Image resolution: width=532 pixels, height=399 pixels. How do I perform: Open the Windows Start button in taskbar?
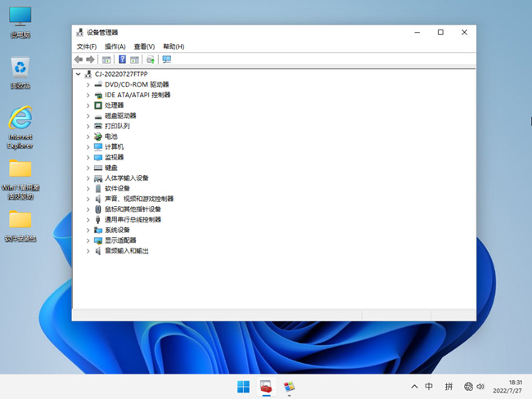[243, 387]
